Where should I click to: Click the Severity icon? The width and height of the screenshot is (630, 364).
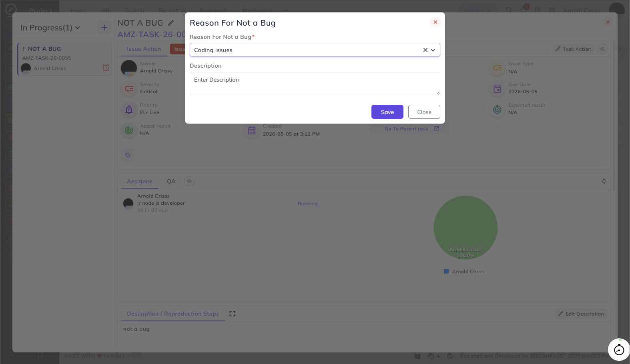129,89
